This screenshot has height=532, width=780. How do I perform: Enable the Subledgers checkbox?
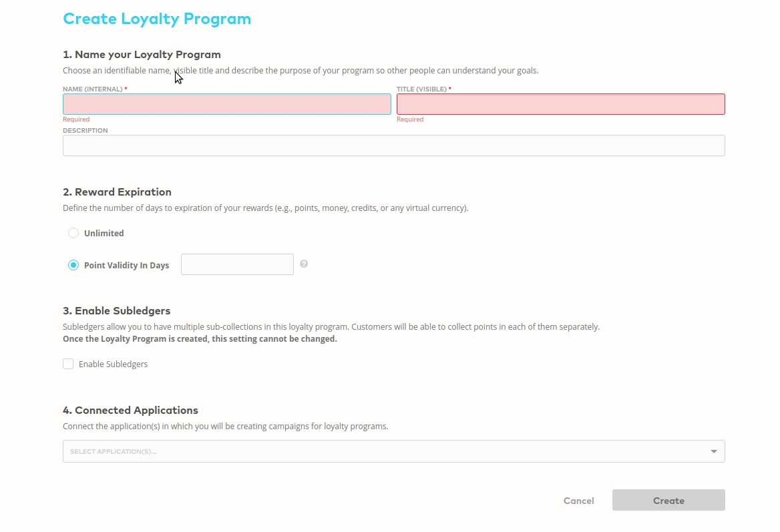[x=68, y=364]
